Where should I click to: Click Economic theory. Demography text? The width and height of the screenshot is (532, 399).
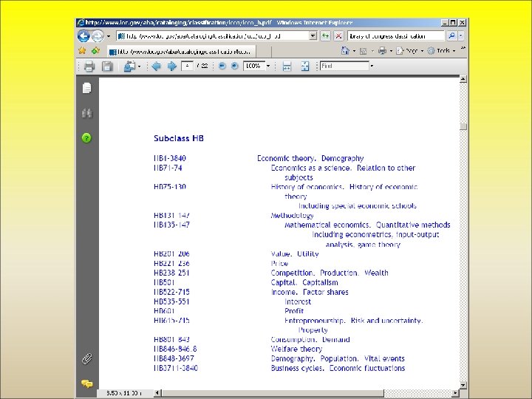[310, 158]
